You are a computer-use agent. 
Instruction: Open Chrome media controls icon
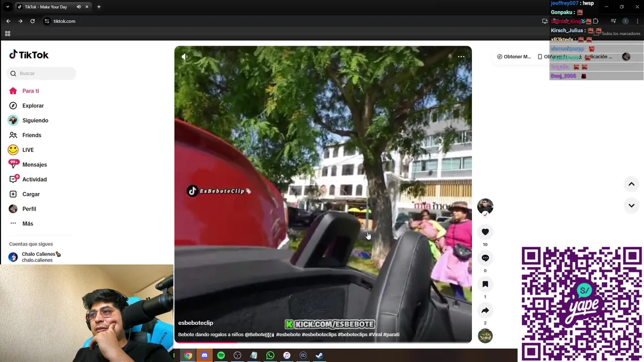613,21
